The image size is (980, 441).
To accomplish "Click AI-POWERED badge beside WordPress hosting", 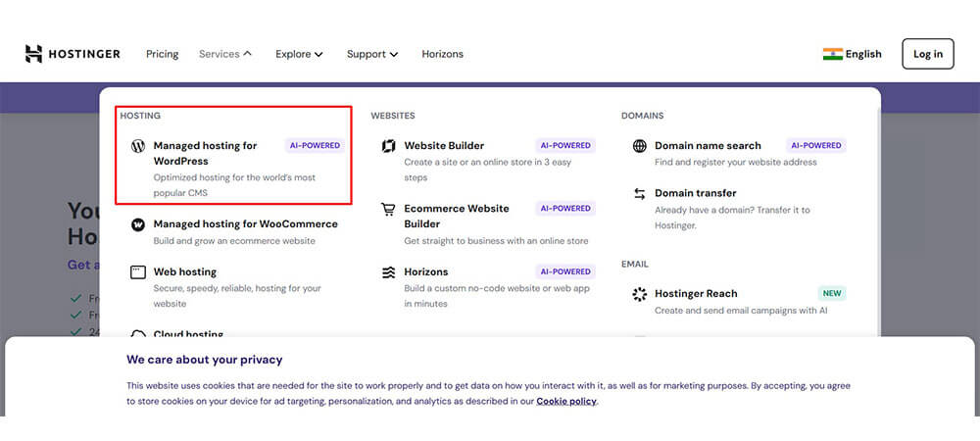I will pos(315,146).
